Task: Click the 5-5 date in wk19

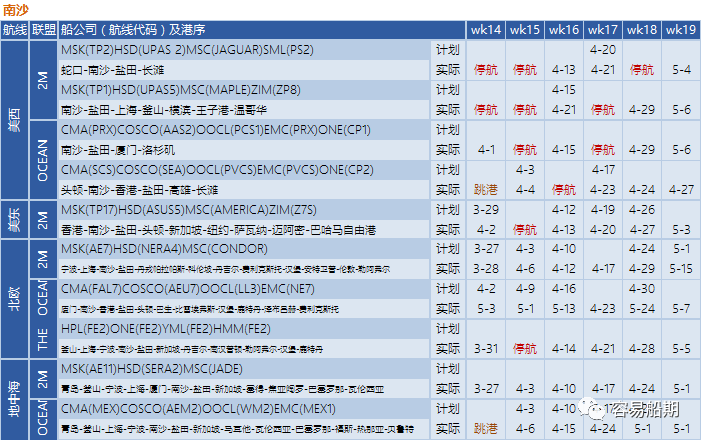Action: coord(681,349)
